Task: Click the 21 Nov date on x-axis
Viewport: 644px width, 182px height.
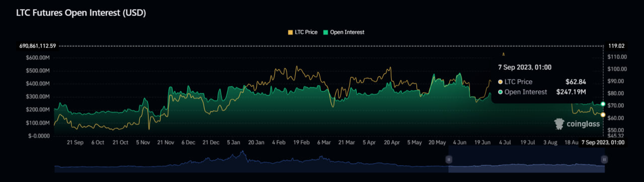Action: pyautogui.click(x=166, y=143)
